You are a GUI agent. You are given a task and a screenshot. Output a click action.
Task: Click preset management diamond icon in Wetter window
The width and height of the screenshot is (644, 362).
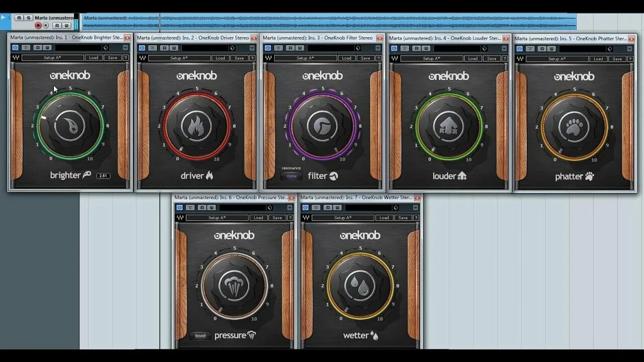point(395,207)
